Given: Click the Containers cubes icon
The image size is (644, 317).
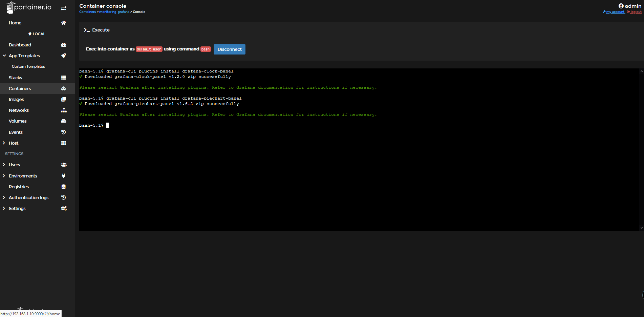Looking at the screenshot, I should pyautogui.click(x=63, y=88).
